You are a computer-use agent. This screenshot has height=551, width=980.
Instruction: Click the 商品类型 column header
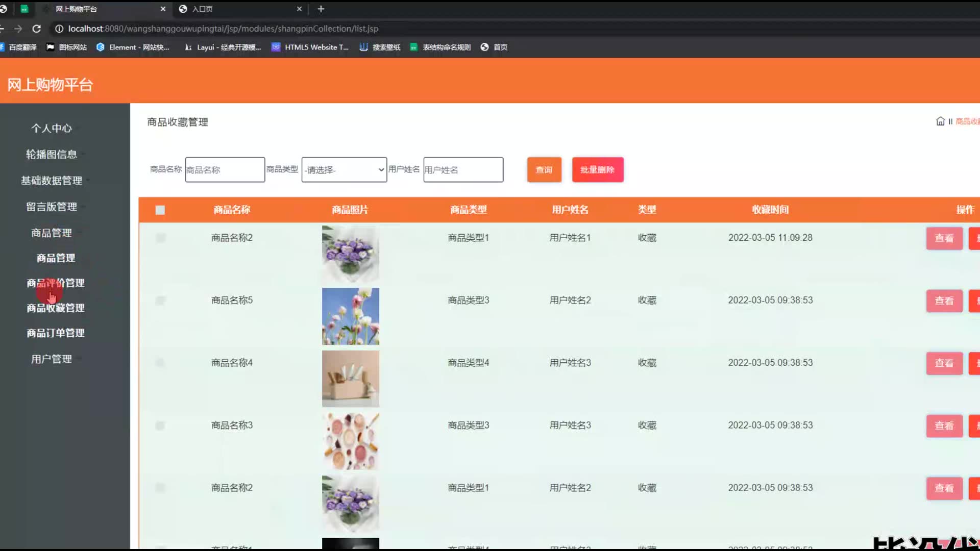[469, 210]
